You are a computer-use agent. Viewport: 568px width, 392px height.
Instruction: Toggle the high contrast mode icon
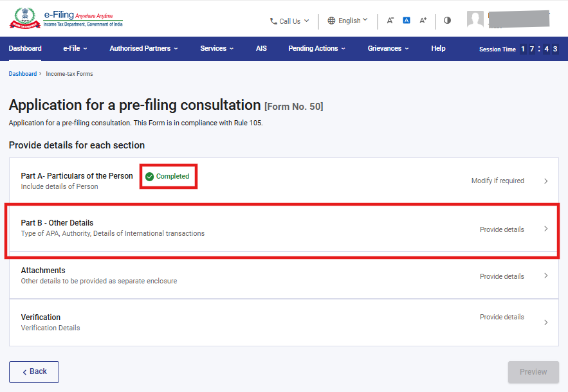pyautogui.click(x=447, y=21)
